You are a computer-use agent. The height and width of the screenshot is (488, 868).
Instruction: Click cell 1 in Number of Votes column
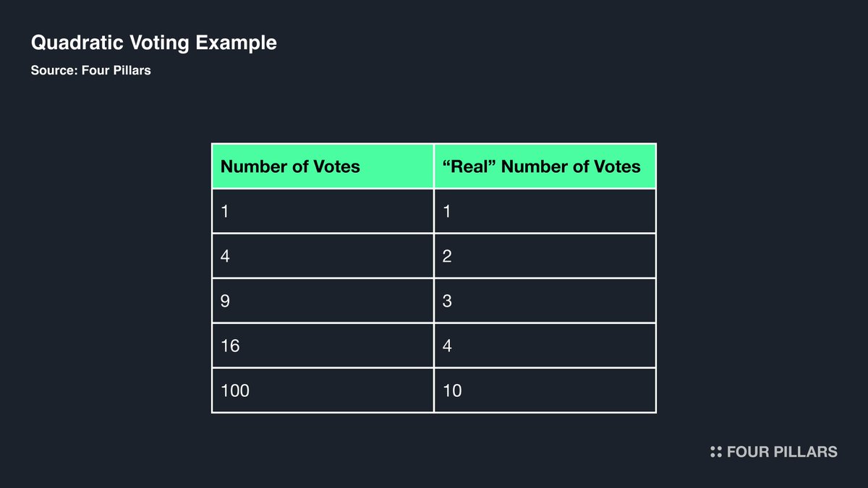coord(323,211)
